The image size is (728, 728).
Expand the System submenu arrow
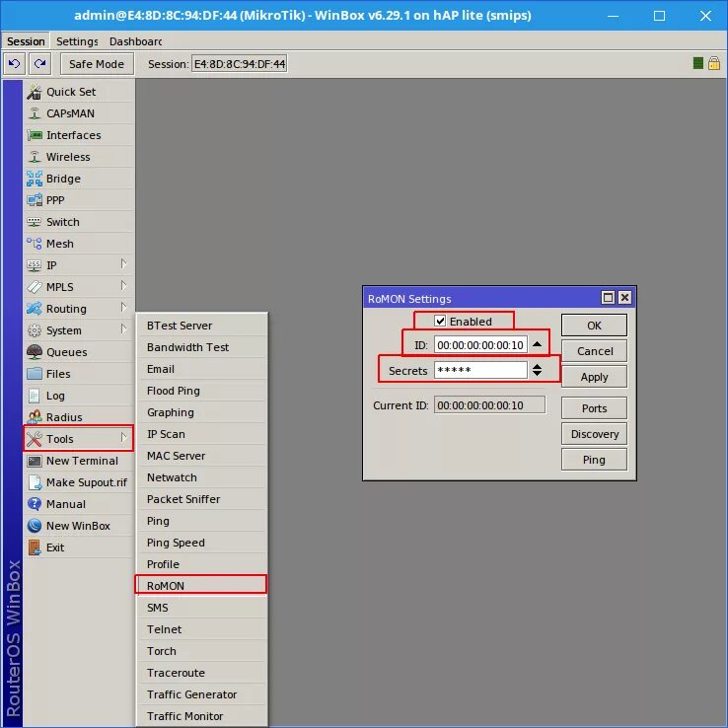coord(123,329)
